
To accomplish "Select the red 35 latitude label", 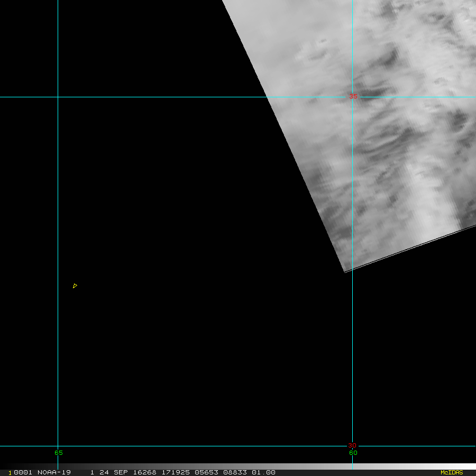I will [x=353, y=97].
